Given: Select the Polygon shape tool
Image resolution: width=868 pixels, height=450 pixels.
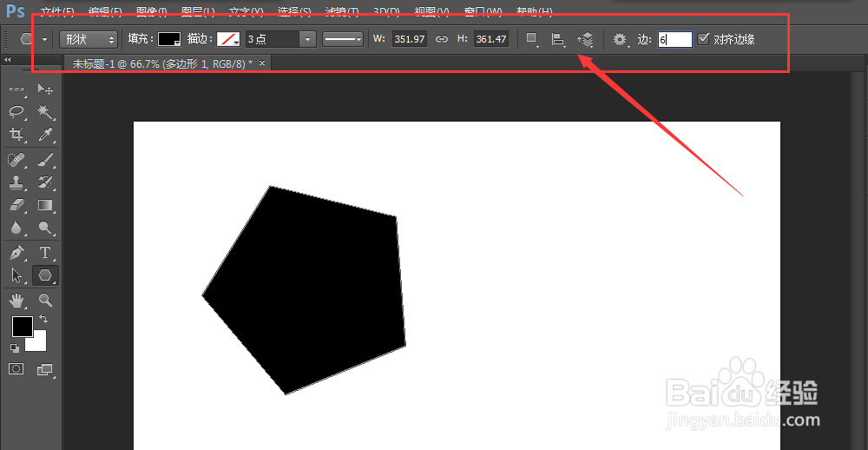Looking at the screenshot, I should coord(45,275).
